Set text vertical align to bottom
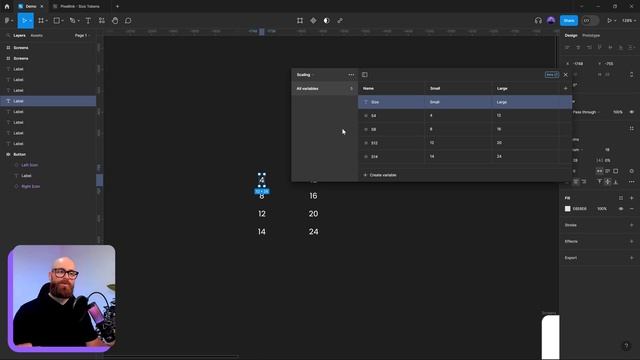This screenshot has height=360, width=640. click(616, 182)
